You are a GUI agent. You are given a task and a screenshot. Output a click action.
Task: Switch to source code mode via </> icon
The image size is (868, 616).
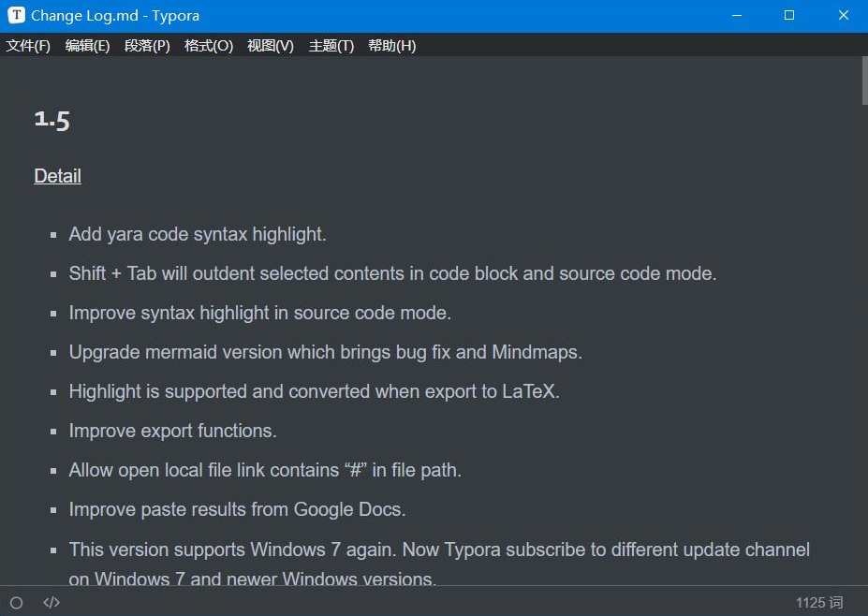pos(51,602)
